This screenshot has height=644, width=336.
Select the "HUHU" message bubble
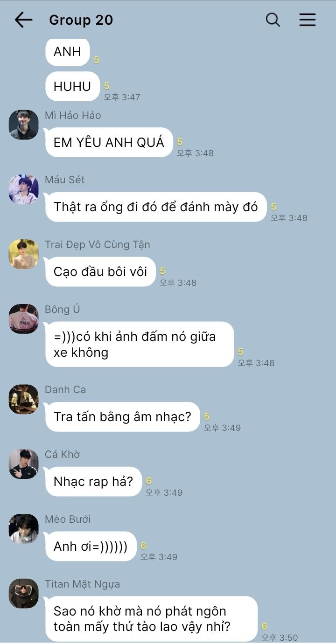click(72, 86)
